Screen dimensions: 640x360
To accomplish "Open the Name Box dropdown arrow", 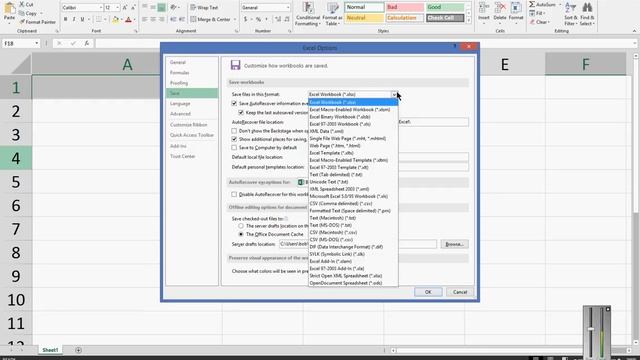I will pos(36,43).
